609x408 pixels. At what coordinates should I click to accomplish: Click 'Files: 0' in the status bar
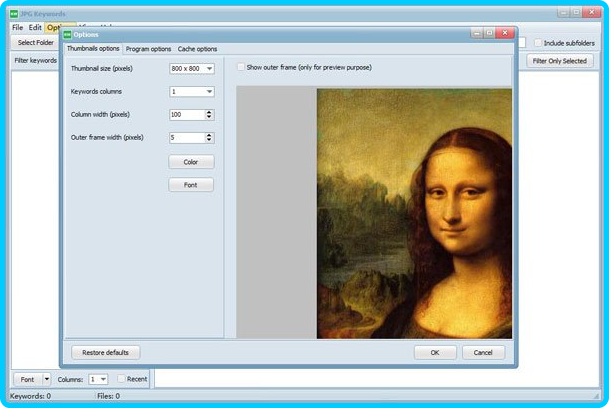click(x=108, y=396)
